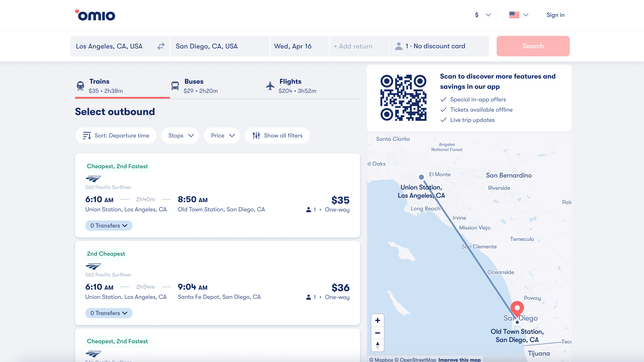Click Tickets available offline text
The width and height of the screenshot is (644, 362).
481,110
